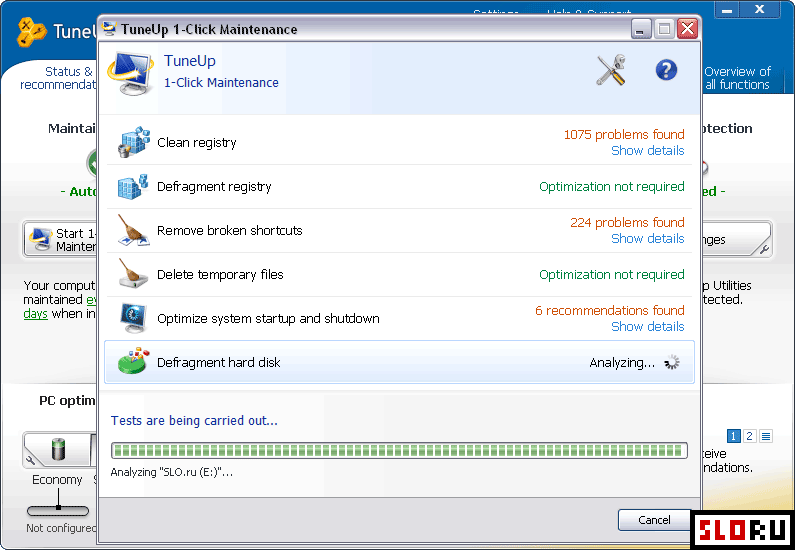Click the Defragment hard disk icon
This screenshot has width=795, height=550.
[x=133, y=362]
